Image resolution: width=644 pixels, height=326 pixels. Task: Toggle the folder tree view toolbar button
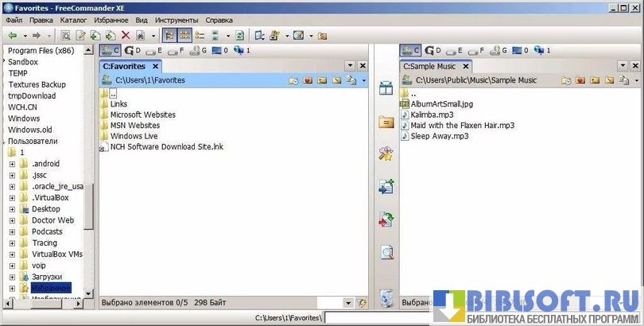tap(170, 36)
